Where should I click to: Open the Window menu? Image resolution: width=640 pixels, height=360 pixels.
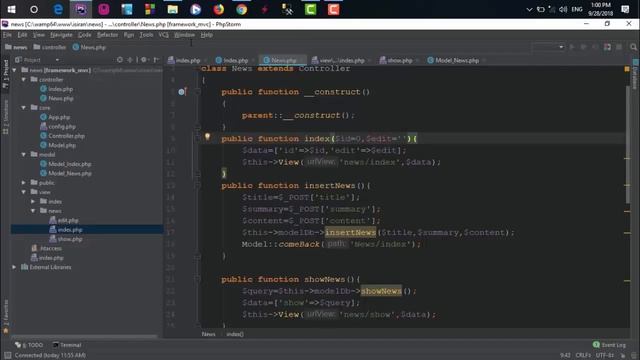(x=184, y=35)
